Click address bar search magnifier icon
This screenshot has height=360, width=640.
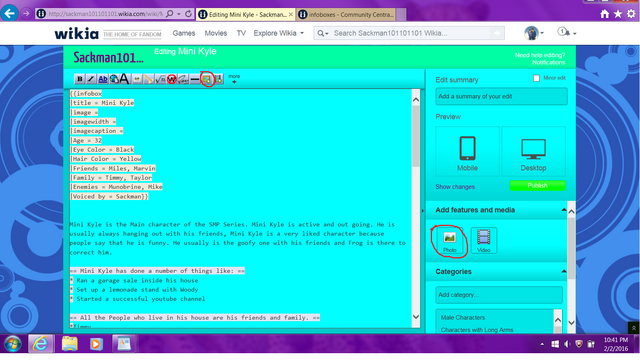point(170,14)
